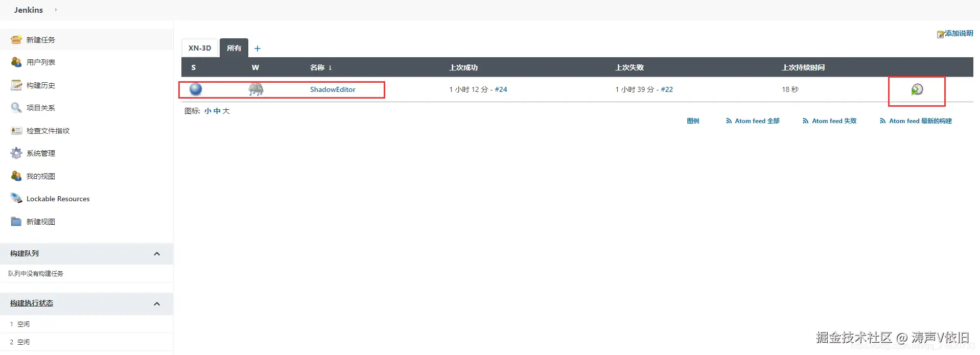Sort by the 上次成功 column header
The height and width of the screenshot is (355, 980).
(463, 67)
